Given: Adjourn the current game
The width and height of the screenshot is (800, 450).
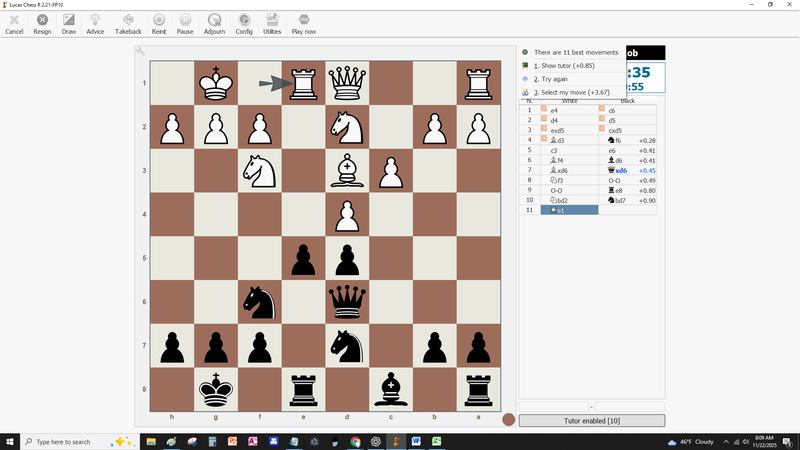Looking at the screenshot, I should [x=214, y=24].
